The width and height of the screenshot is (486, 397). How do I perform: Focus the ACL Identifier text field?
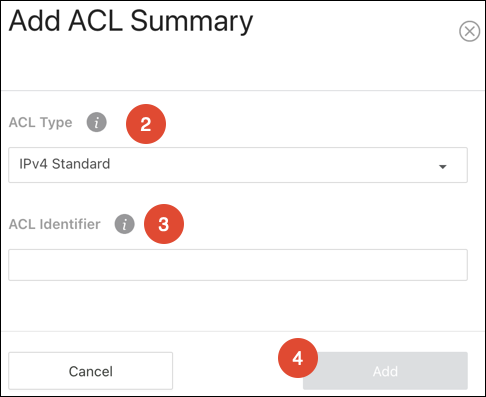coord(238,265)
